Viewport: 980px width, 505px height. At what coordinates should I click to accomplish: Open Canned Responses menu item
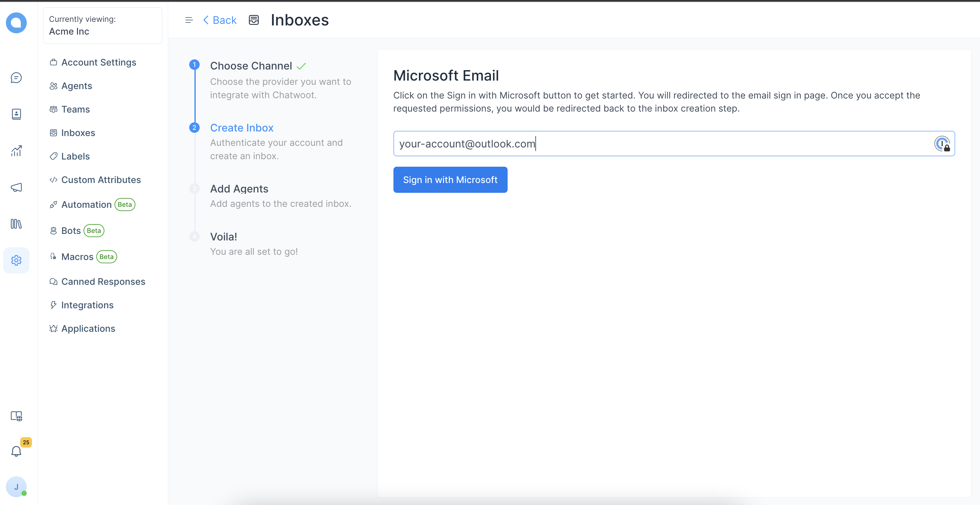pyautogui.click(x=103, y=282)
